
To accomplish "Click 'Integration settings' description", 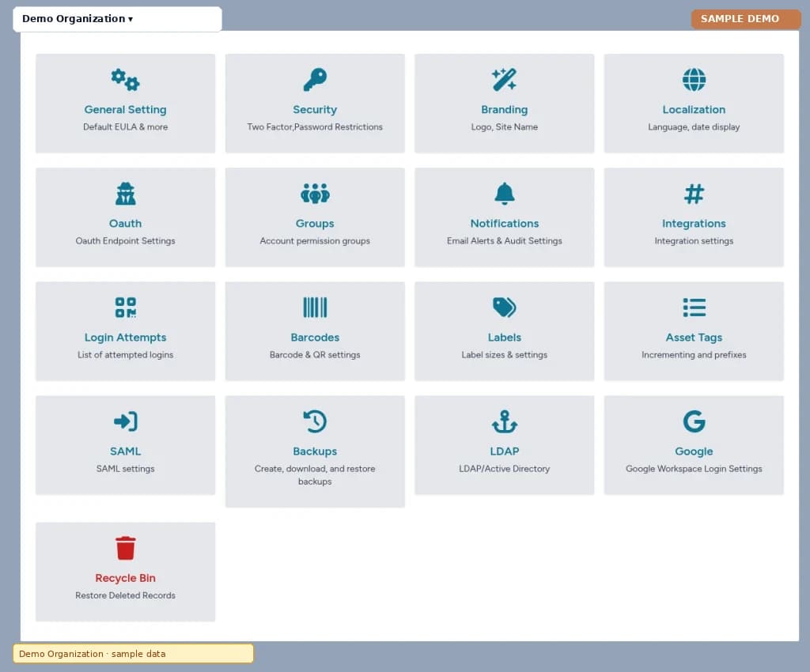I will tap(694, 241).
